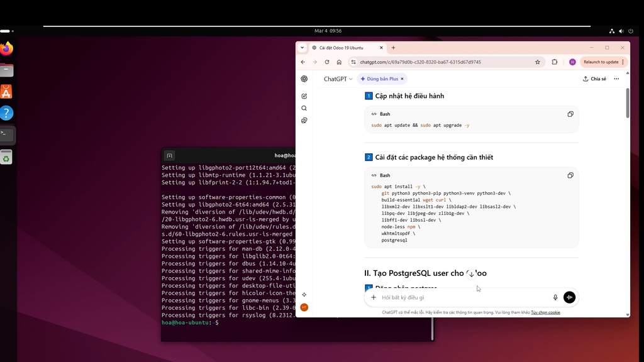Start a new chat with the compose icon
Screen dimensions: 644x362
(x=304, y=96)
